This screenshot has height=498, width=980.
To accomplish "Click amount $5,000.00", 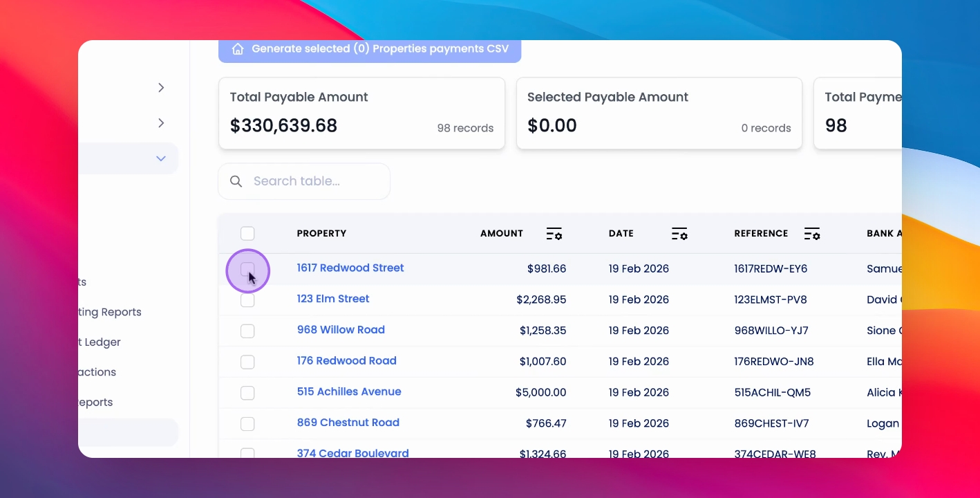I will point(541,393).
